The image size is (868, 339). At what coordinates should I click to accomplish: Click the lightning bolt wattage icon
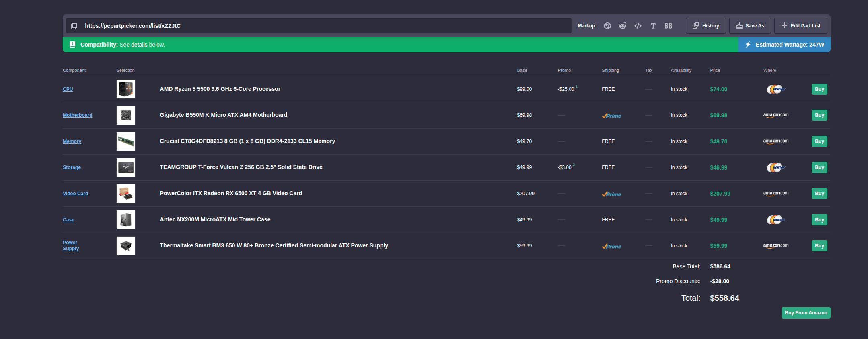coord(748,45)
